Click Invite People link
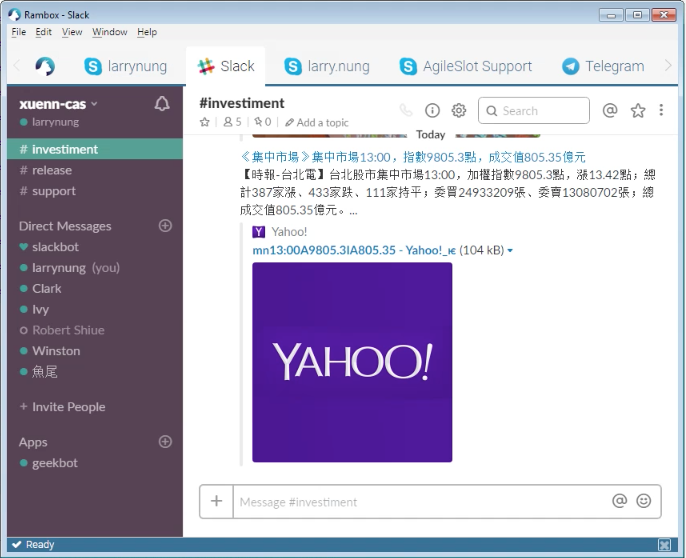This screenshot has height=558, width=686. (x=63, y=407)
